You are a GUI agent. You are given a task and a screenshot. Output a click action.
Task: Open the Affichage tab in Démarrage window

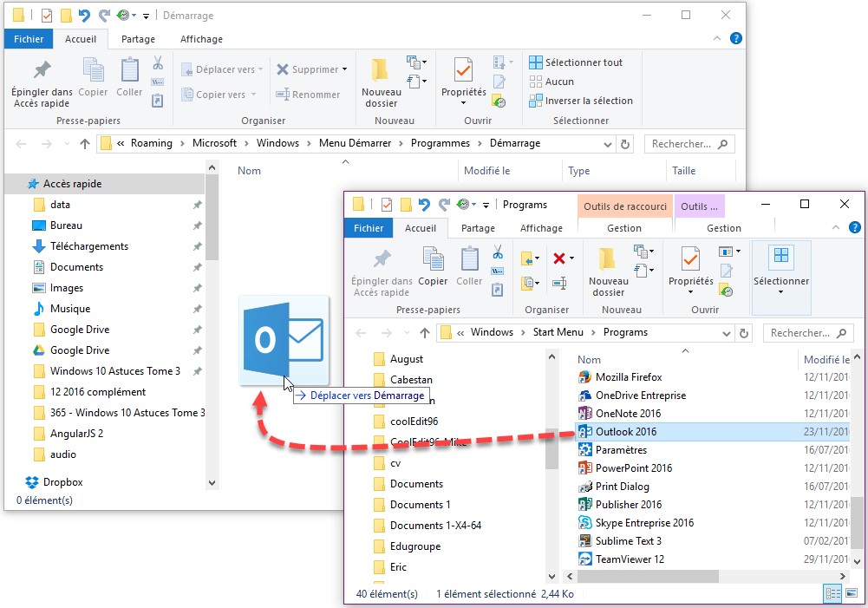(201, 39)
